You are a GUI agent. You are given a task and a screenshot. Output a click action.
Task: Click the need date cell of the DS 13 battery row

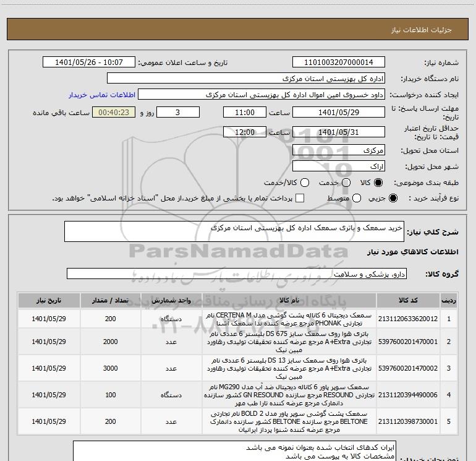(49, 368)
